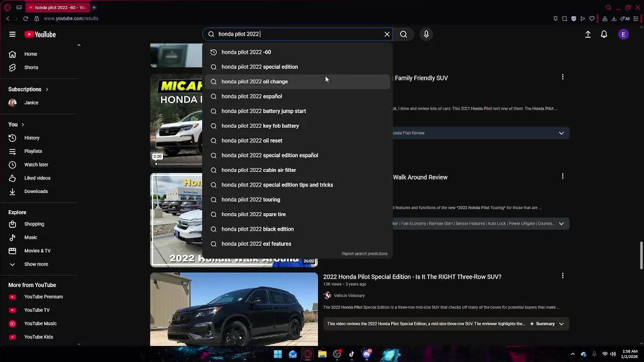Viewport: 644px width, 362px height.
Task: Open a new browser tab with plus
Action: 94,8
